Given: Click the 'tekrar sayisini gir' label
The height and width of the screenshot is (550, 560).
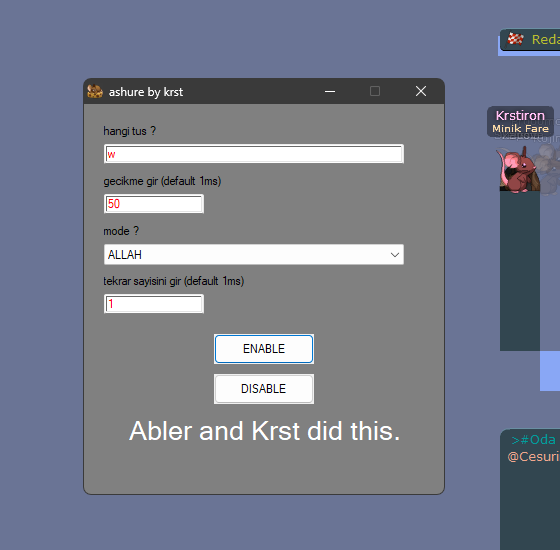Looking at the screenshot, I should [x=174, y=281].
